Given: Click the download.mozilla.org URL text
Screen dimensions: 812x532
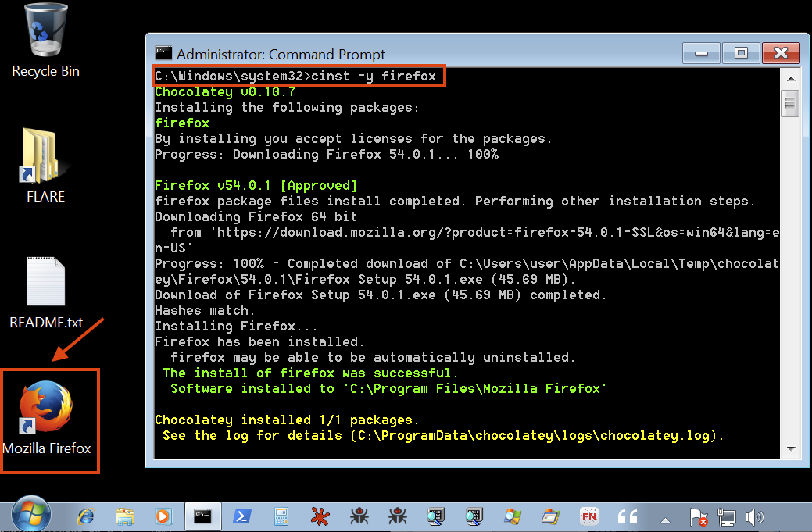Looking at the screenshot, I should [x=467, y=240].
